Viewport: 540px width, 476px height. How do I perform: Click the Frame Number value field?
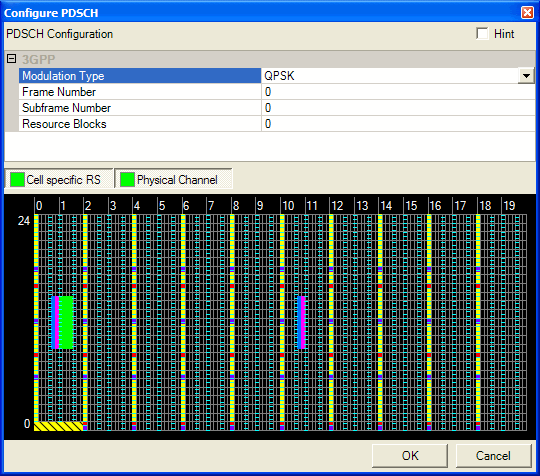(x=398, y=92)
